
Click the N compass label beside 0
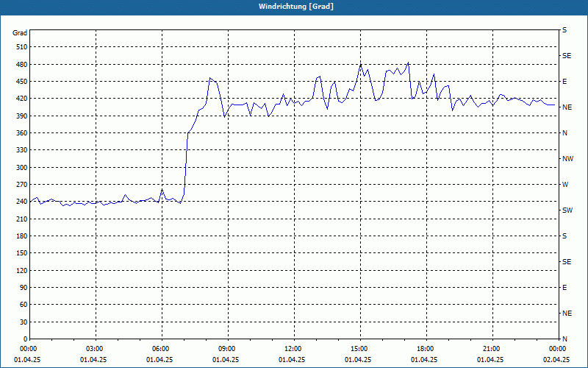click(564, 339)
